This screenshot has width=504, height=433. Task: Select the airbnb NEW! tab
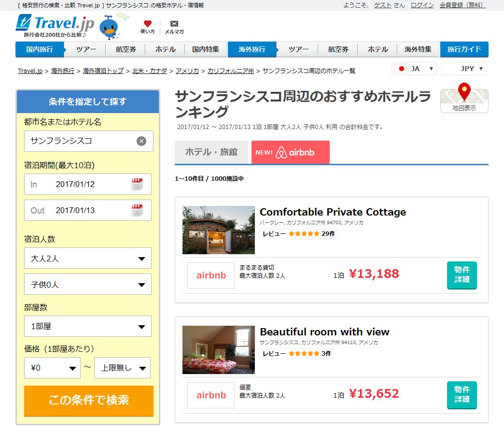click(291, 152)
